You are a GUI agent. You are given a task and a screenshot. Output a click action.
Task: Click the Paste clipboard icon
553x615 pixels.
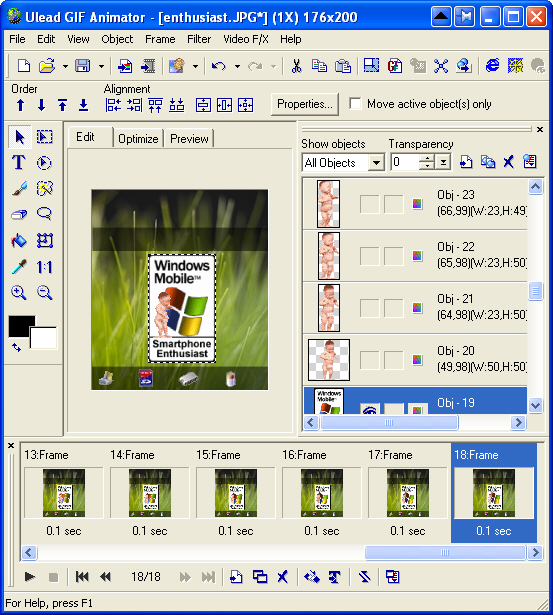[x=342, y=66]
